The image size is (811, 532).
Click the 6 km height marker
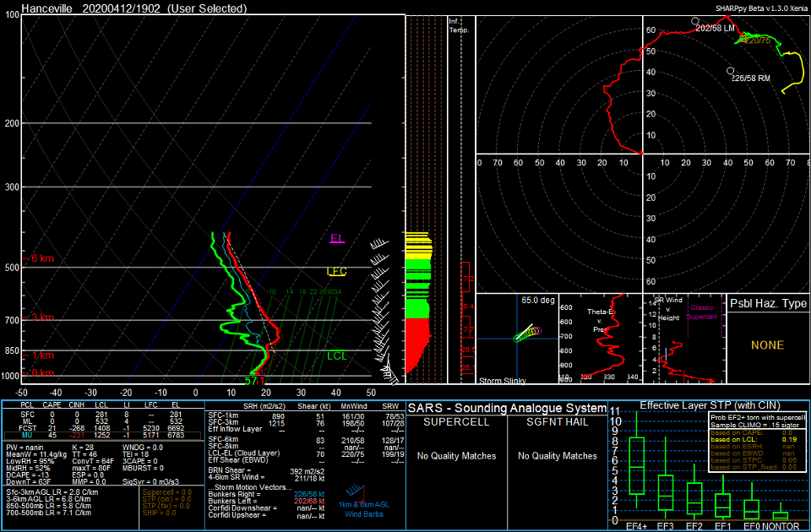[x=38, y=258]
